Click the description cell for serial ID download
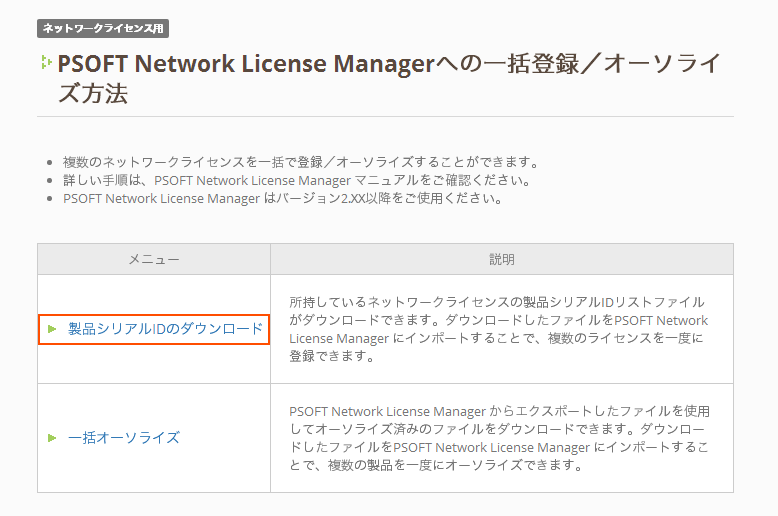 pos(500,329)
